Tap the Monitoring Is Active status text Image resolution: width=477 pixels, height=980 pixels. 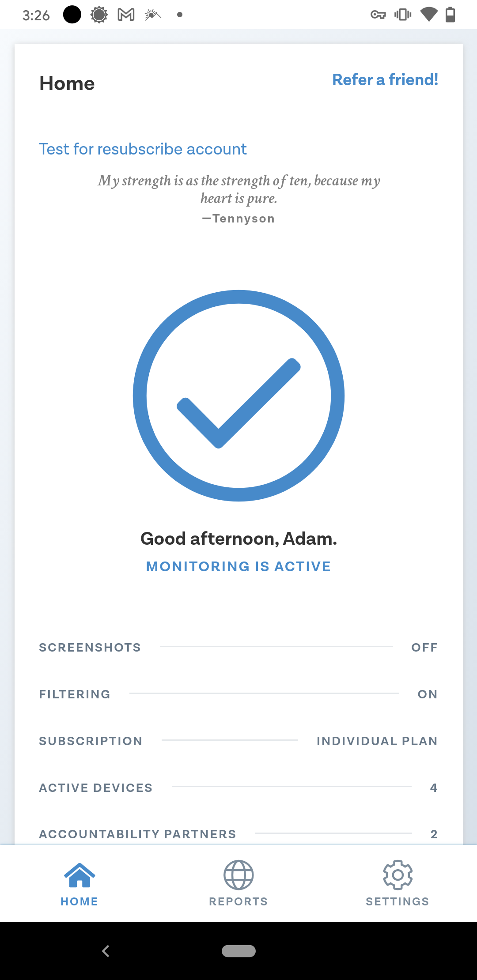238,566
